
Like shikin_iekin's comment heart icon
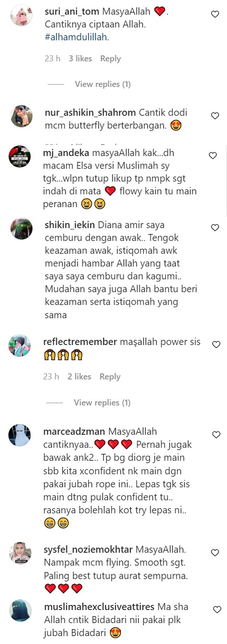tap(215, 228)
